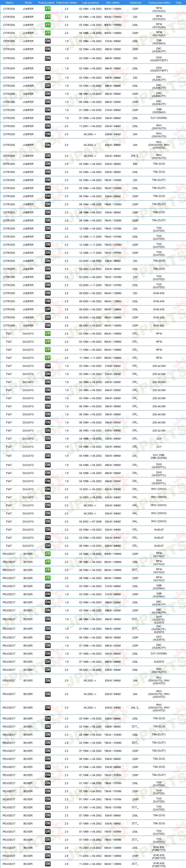Click PB fuel icon in Peugeot Boxer 03.1994 230P 2.0 row

coord(48,554)
